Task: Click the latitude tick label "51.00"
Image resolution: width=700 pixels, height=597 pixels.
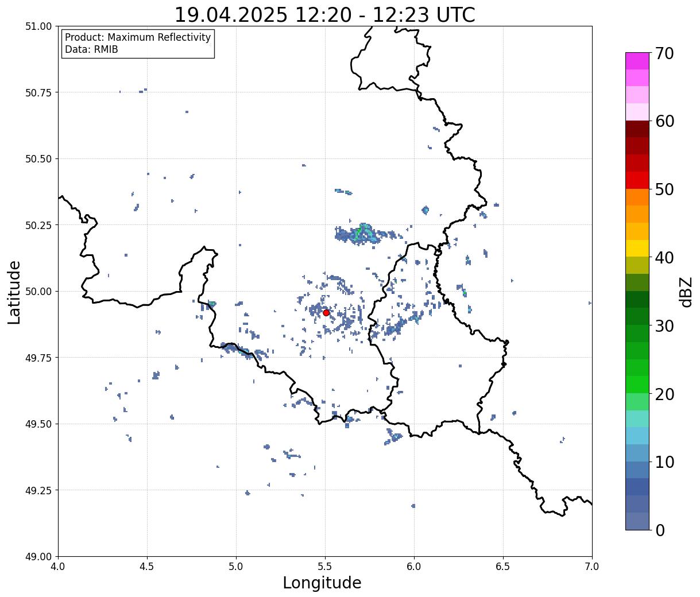Action: pos(38,26)
